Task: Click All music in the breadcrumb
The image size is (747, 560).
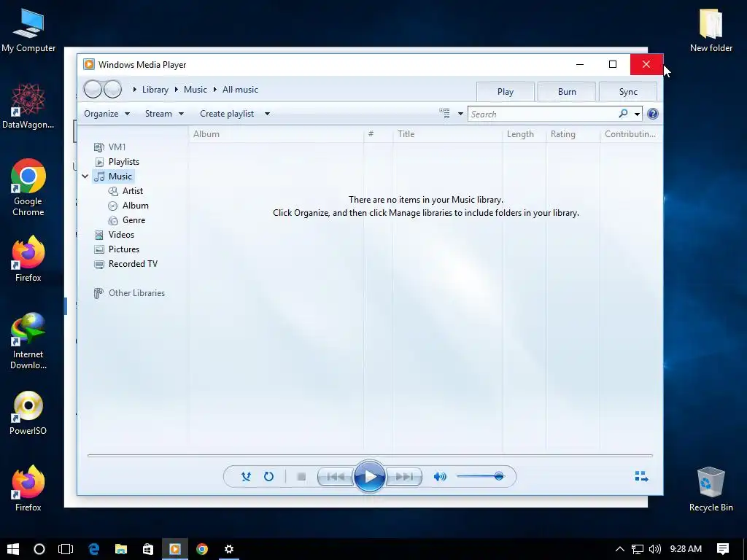Action: 240,90
